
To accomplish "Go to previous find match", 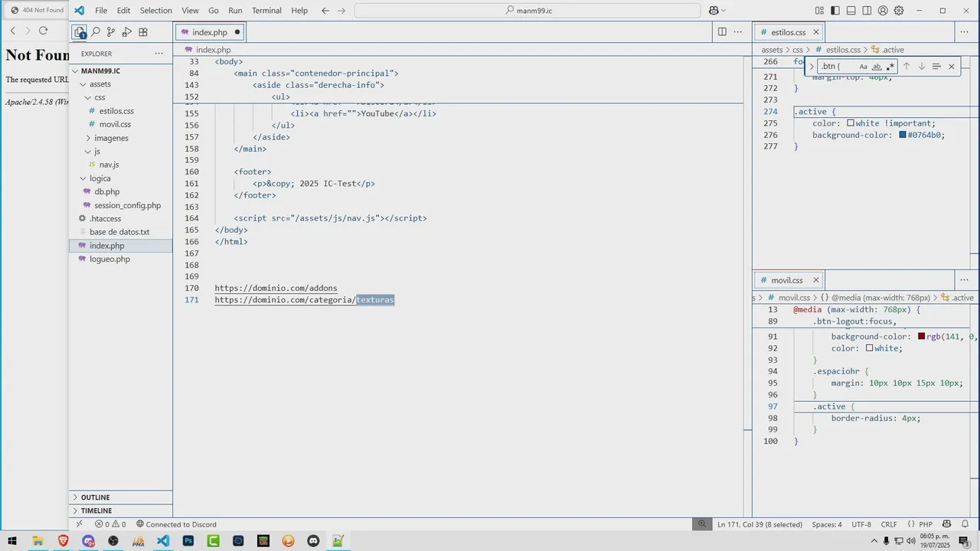I will click(906, 67).
